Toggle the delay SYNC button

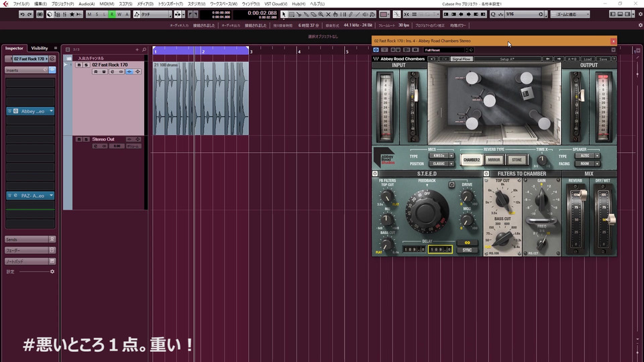468,250
